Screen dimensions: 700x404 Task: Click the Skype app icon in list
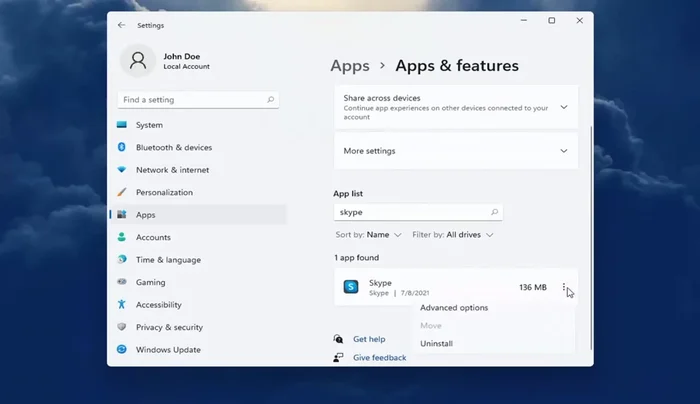pos(351,287)
